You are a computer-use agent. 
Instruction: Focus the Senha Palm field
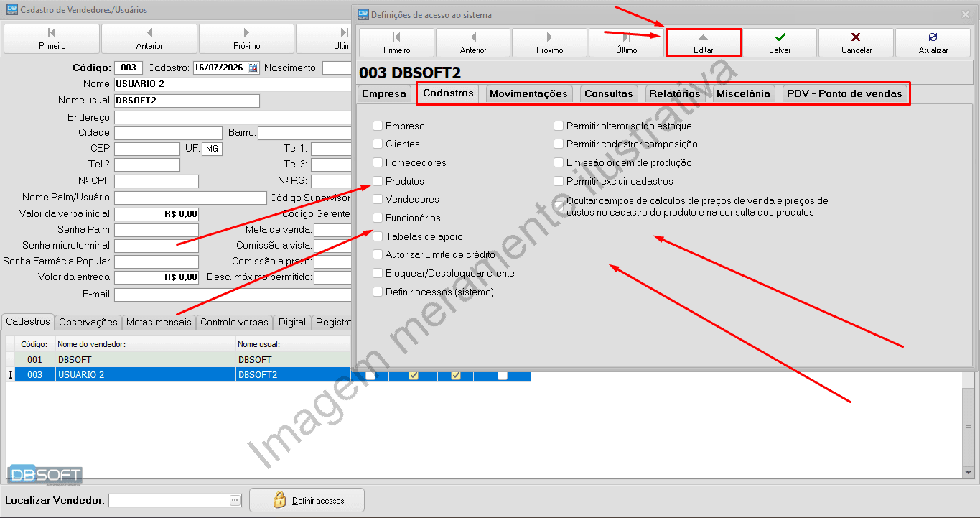tap(157, 230)
